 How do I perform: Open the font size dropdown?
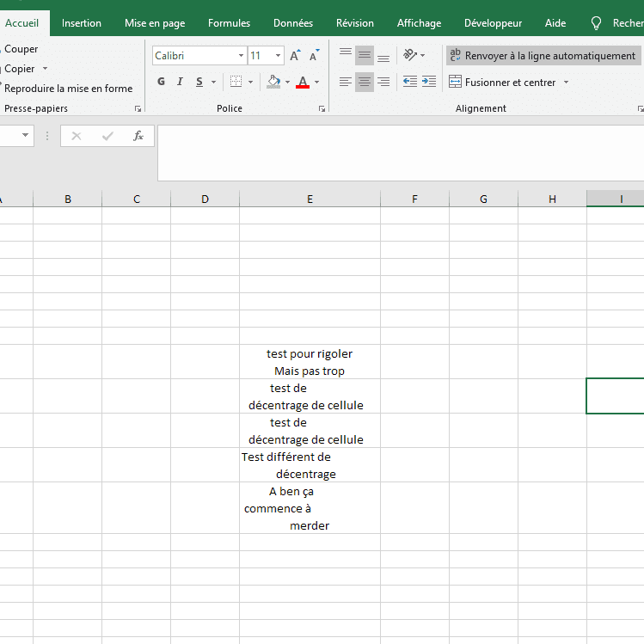pos(278,56)
